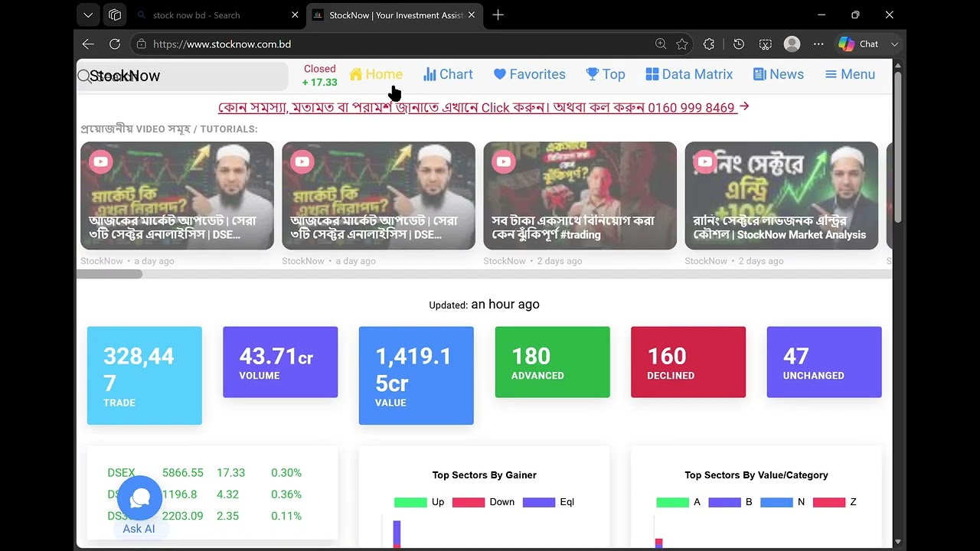Open the browser workspaces icon
This screenshot has height=551, width=980.
(x=115, y=15)
